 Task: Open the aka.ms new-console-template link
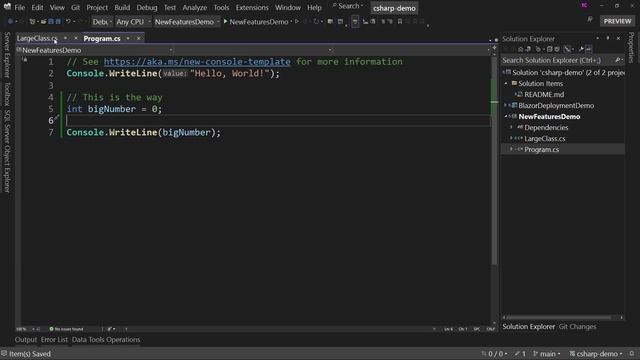(197, 62)
